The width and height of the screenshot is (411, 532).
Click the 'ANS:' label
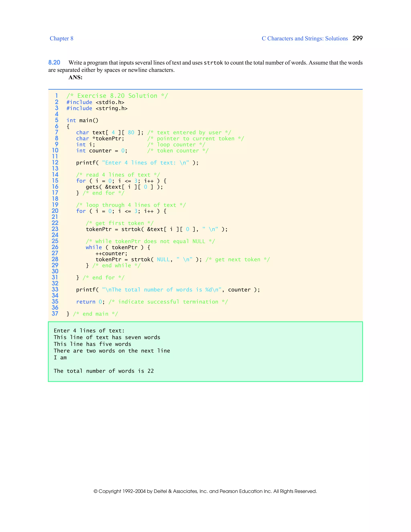click(x=75, y=77)
